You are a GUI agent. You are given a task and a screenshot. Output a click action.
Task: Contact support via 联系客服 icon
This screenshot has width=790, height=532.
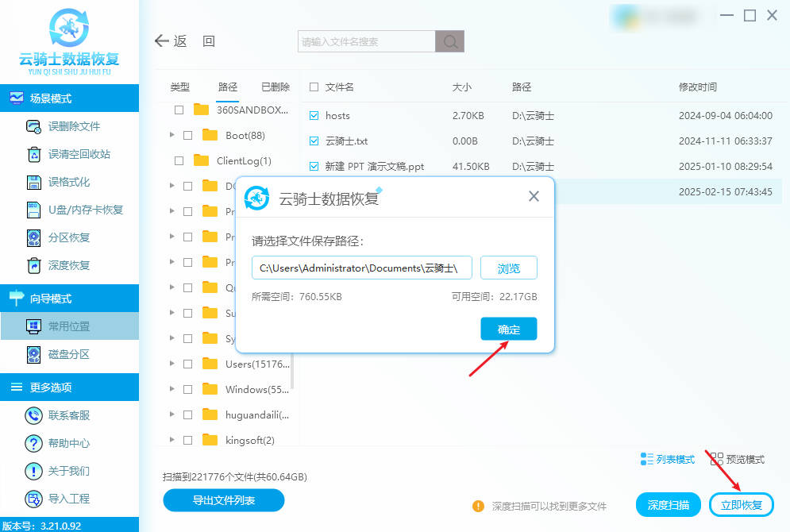34,415
